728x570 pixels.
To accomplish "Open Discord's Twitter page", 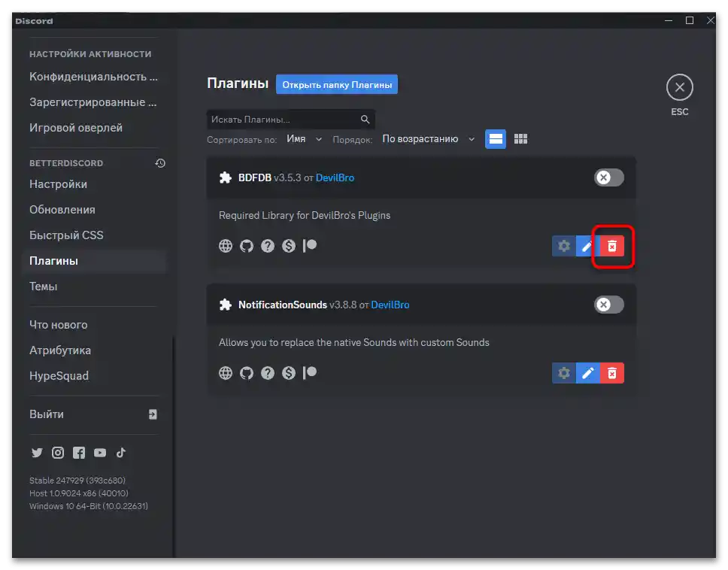I will pos(37,453).
